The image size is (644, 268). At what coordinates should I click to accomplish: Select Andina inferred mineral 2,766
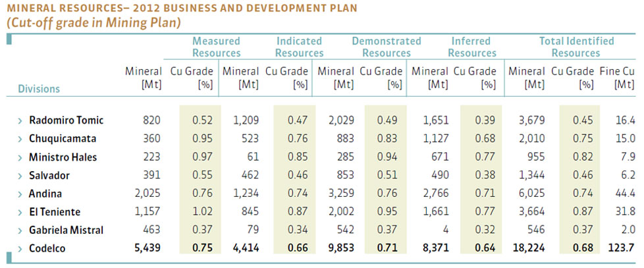pyautogui.click(x=437, y=194)
